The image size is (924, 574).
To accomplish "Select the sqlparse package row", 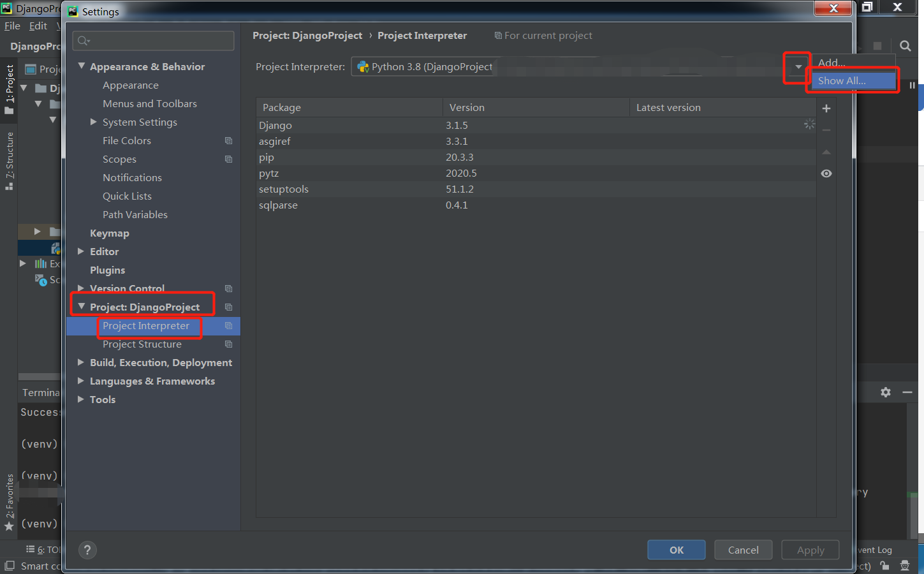I will pos(536,205).
